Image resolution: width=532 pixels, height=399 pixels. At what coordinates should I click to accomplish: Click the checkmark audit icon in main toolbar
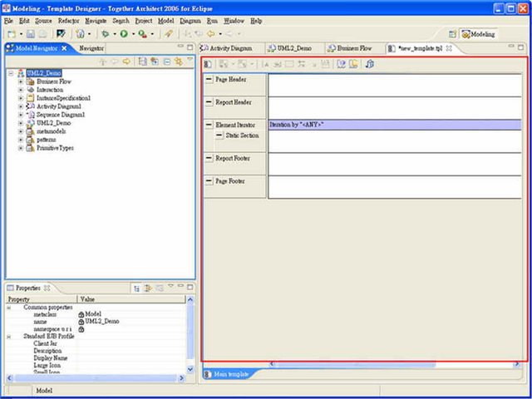[x=61, y=33]
